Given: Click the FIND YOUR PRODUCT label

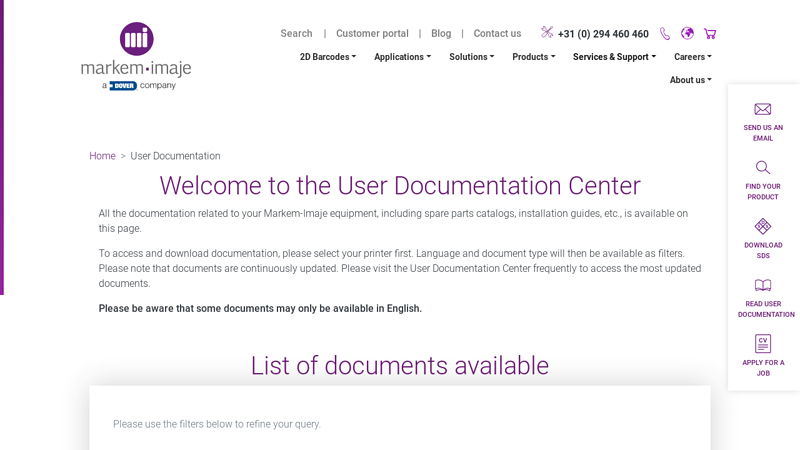Looking at the screenshot, I should click(x=763, y=191).
